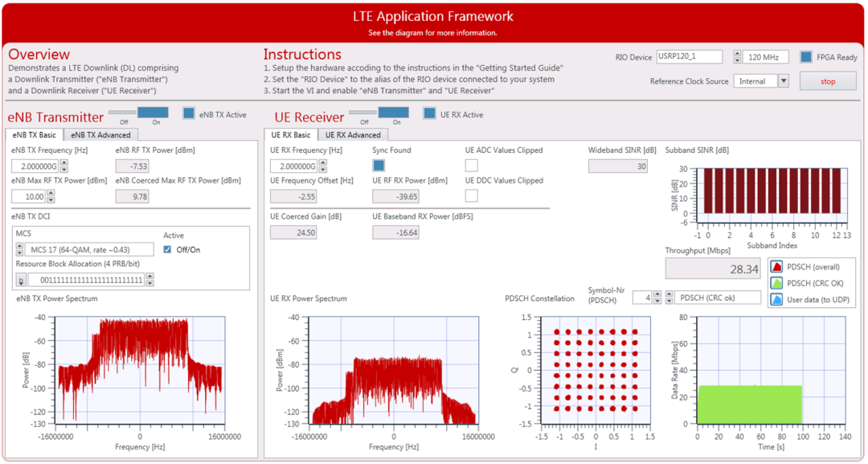
Task: Select the UE RX Basic tab
Action: point(291,134)
